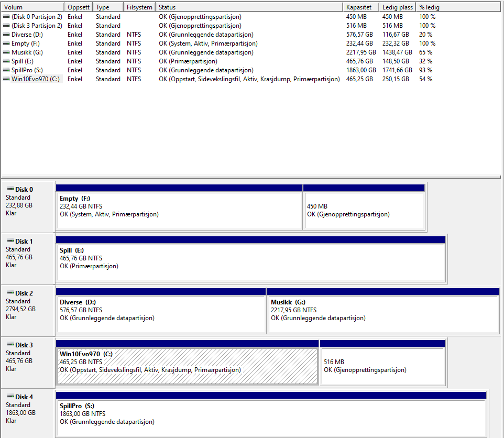Screen dimensions: 504x438
Task: Click the Status column header
Action: [x=249, y=7]
